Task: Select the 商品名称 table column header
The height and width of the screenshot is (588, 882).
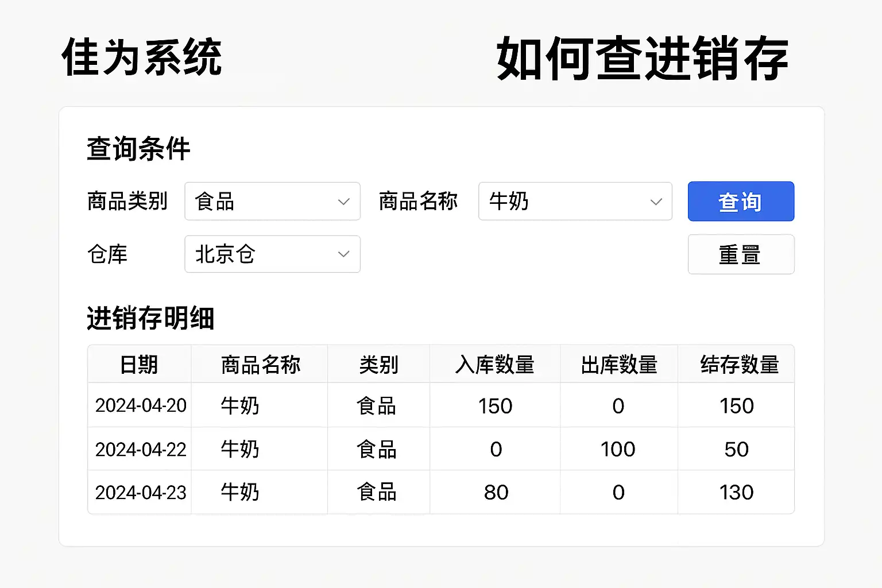Action: [260, 365]
